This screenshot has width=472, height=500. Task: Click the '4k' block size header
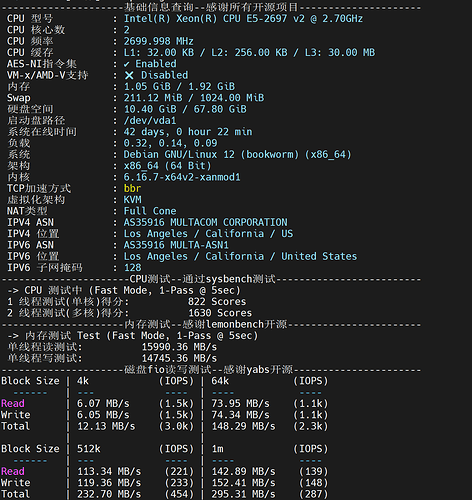(83, 381)
